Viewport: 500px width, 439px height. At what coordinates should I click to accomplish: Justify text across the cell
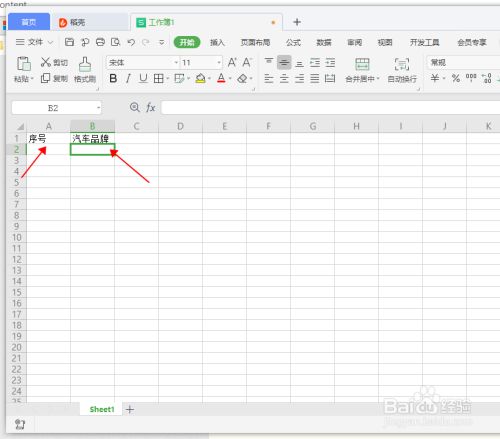point(315,79)
